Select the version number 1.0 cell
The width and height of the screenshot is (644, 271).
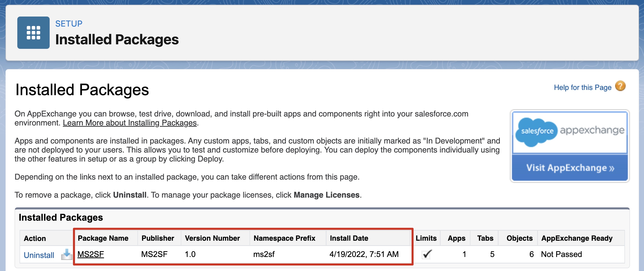(x=190, y=254)
